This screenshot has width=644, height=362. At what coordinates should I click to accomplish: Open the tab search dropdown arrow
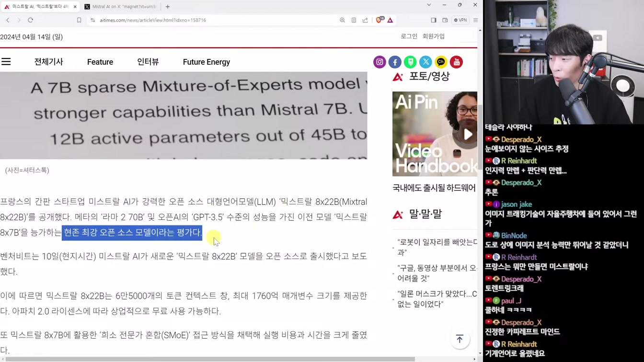(x=429, y=5)
